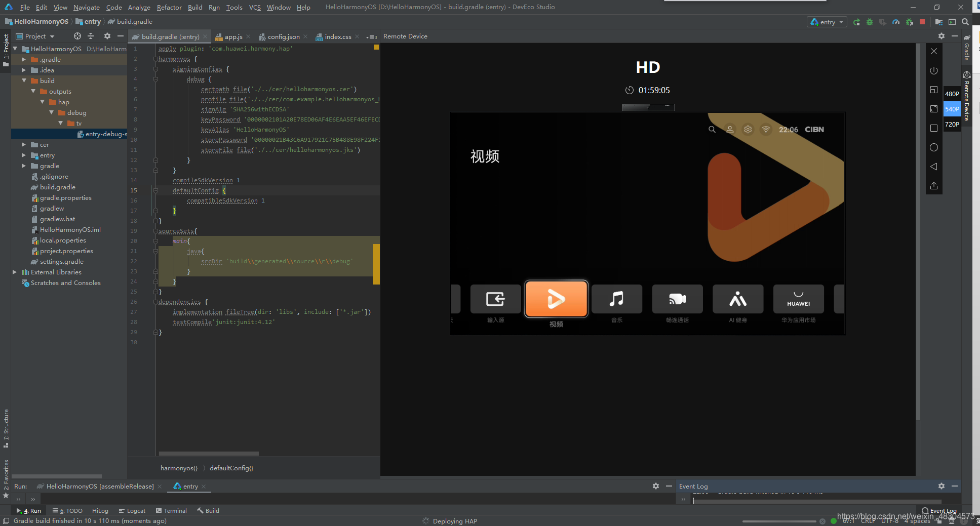Open the Terminal tool window
The width and height of the screenshot is (980, 526).
(x=171, y=511)
